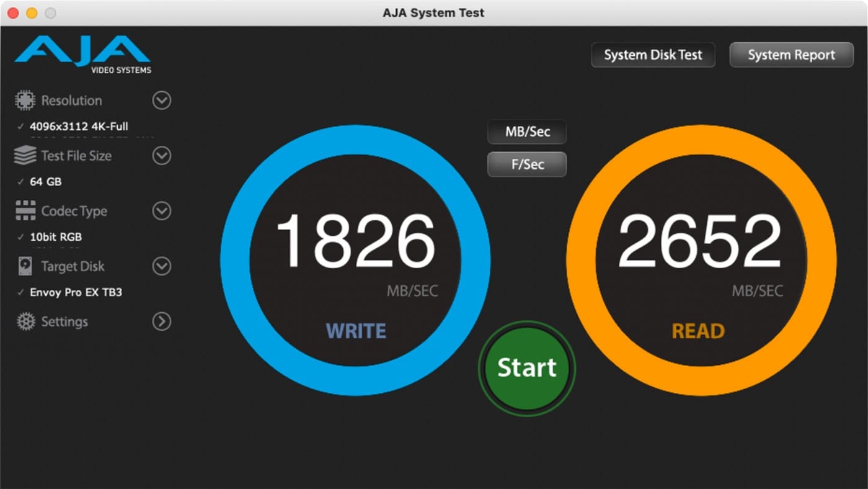Select the 64 GB file size option
This screenshot has width=868, height=489.
pyautogui.click(x=45, y=182)
